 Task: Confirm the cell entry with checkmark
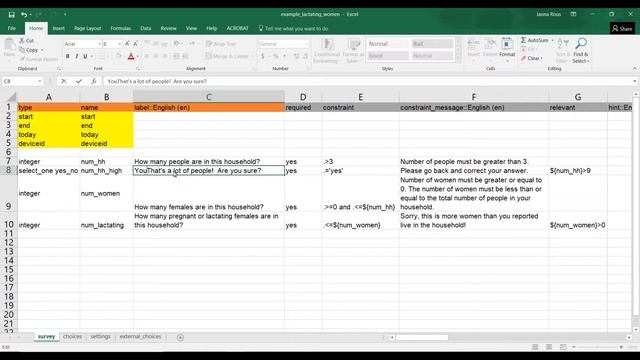(x=79, y=81)
